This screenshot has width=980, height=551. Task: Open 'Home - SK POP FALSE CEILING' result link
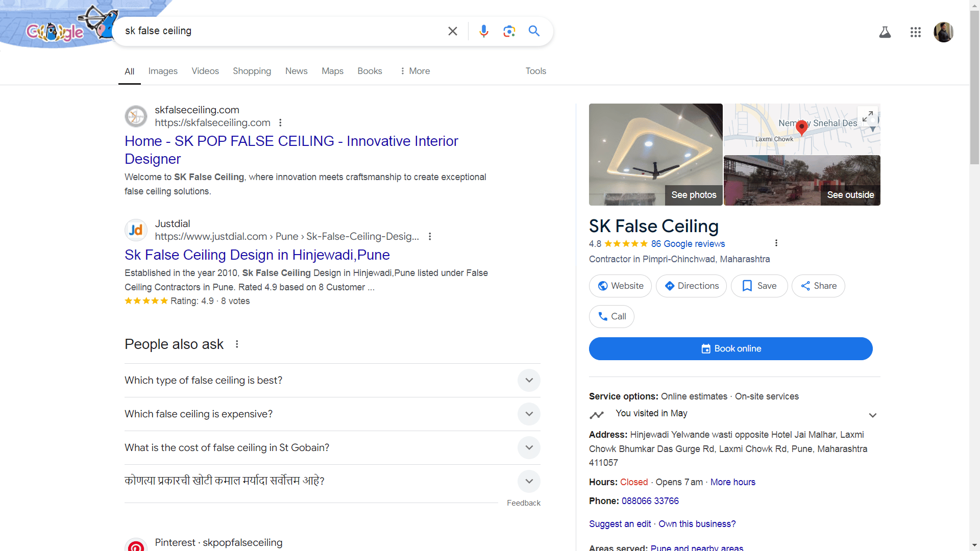coord(291,150)
